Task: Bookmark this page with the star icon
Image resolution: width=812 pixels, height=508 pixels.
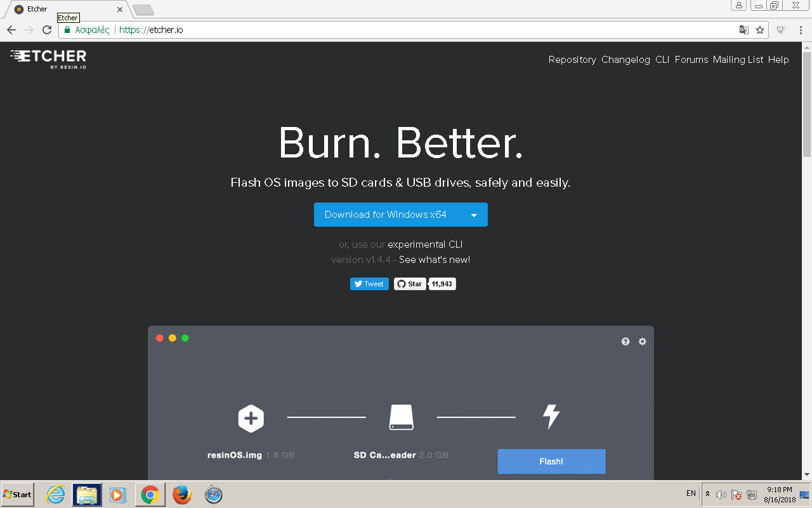Action: tap(760, 30)
